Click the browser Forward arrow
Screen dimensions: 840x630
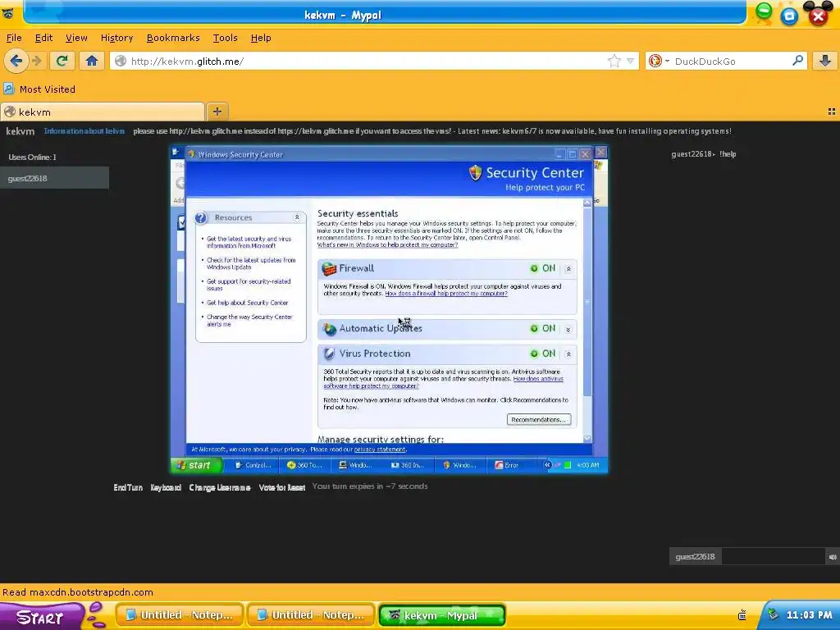36,61
